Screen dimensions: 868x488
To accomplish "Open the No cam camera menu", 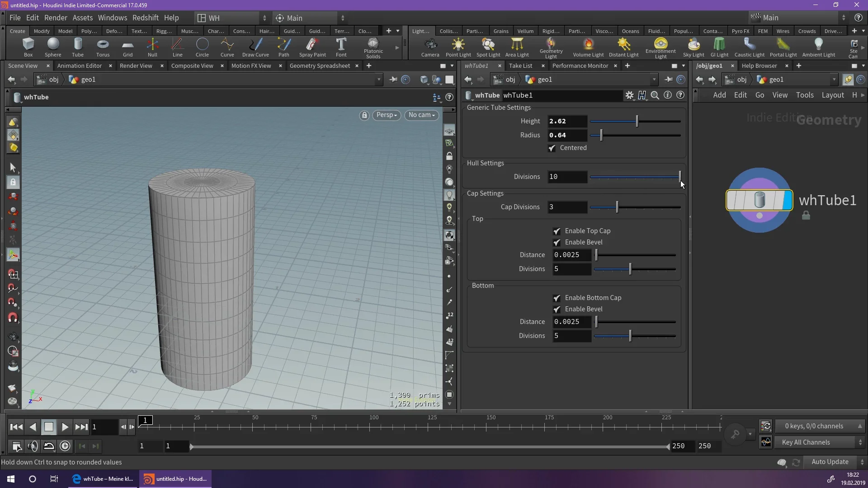I will 421,115.
